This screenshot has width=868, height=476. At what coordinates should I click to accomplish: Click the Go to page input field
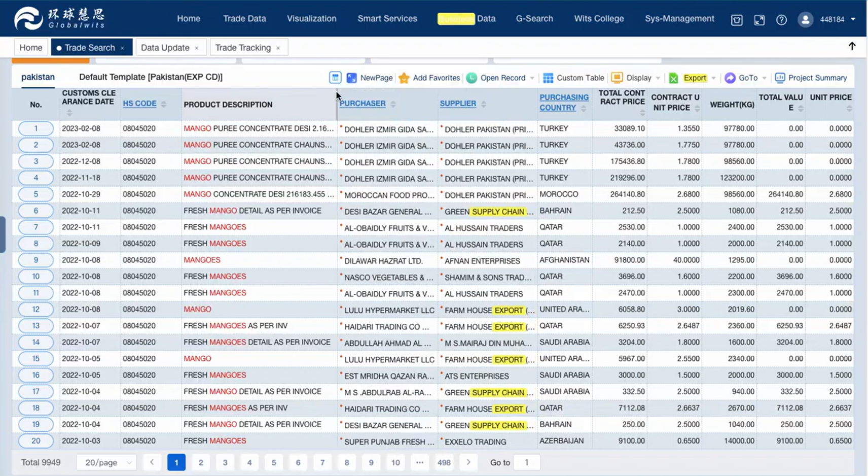527,462
